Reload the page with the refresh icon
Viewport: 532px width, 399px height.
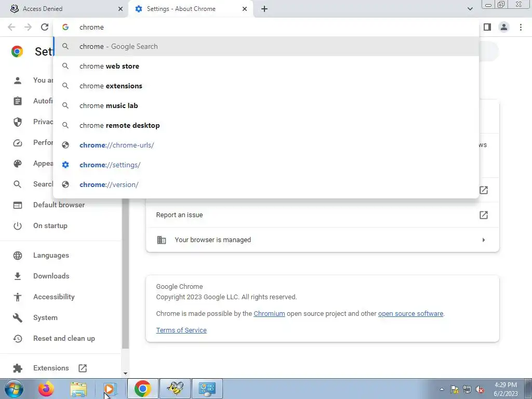(45, 27)
